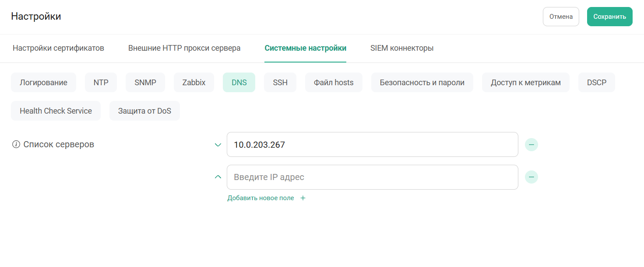Image resolution: width=644 pixels, height=267 pixels.
Task: Cancel changes with the Отмена button
Action: (x=561, y=16)
